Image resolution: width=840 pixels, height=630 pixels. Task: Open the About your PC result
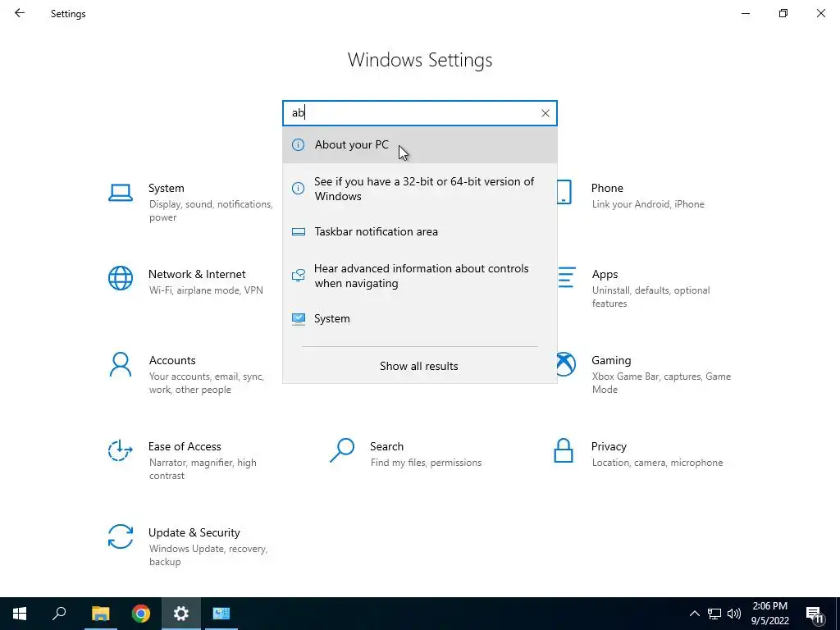pos(419,144)
